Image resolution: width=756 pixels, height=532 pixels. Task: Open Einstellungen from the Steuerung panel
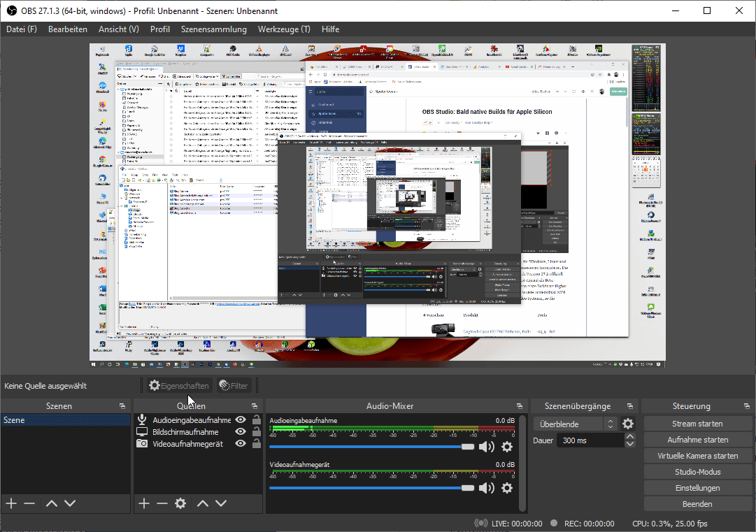click(698, 488)
